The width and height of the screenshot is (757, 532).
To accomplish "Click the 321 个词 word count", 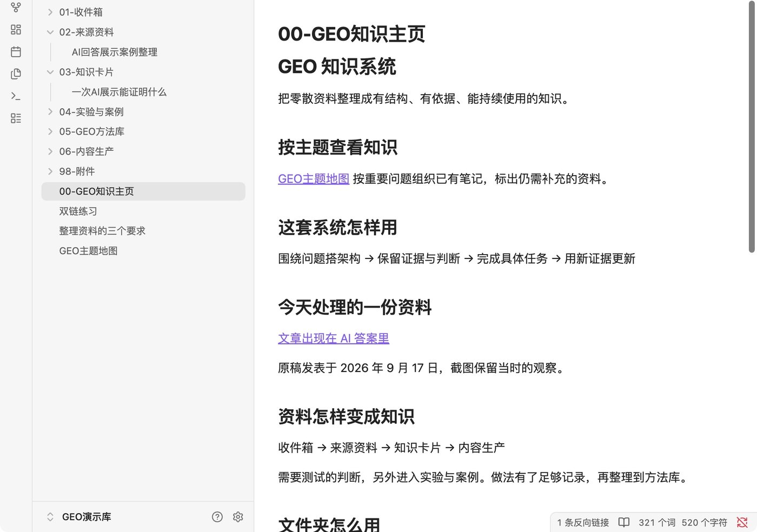I will (657, 522).
